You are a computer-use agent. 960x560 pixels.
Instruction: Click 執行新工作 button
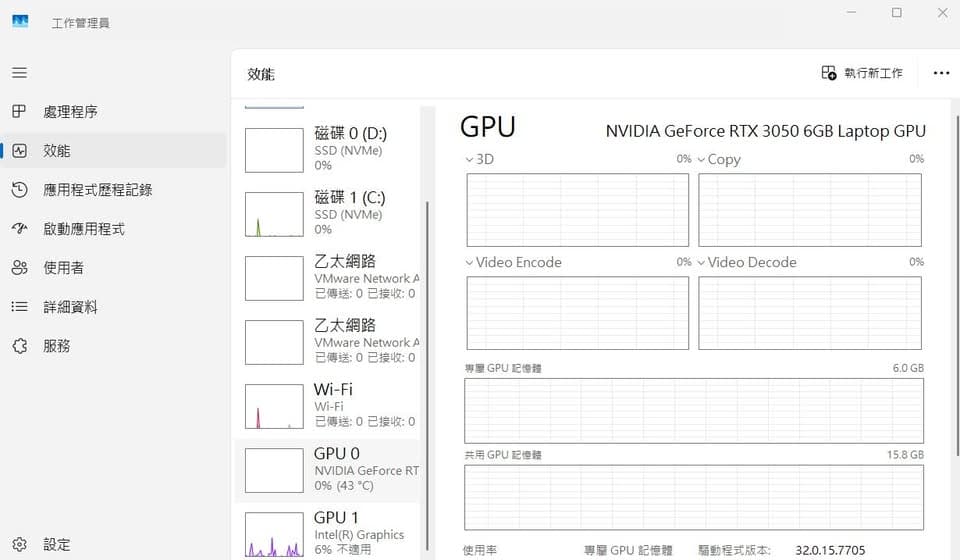tap(862, 73)
